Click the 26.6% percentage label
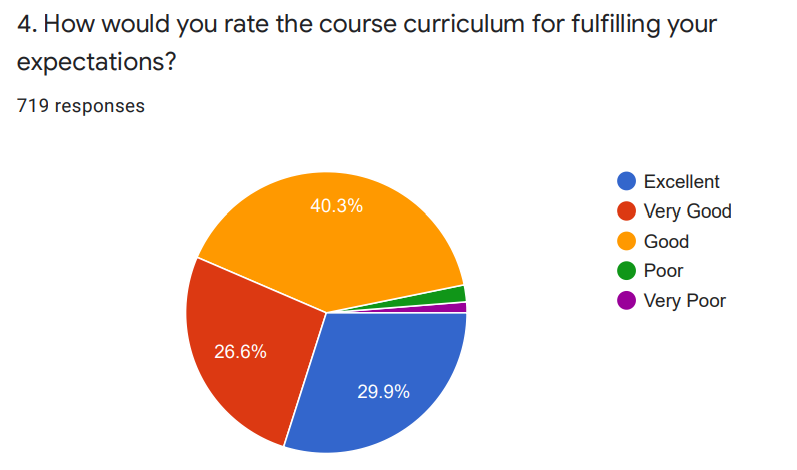This screenshot has height=470, width=797. coord(240,352)
